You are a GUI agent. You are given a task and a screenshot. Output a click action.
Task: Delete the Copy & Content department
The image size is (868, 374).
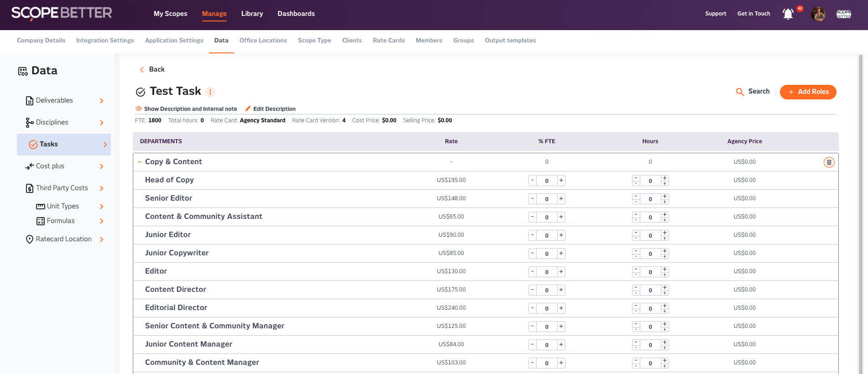tap(829, 162)
